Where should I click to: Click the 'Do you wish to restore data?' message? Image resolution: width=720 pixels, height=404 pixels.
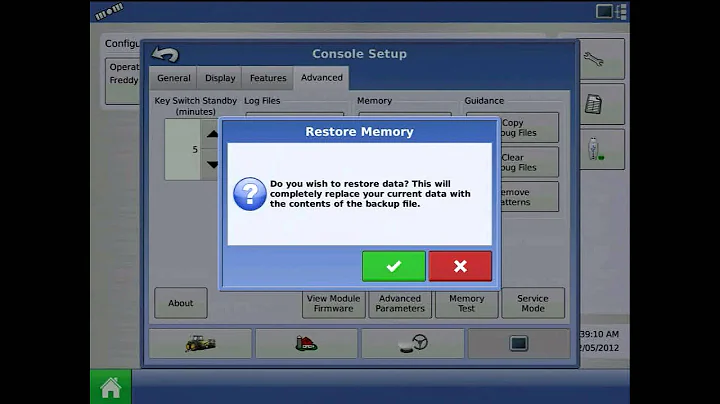[x=370, y=194]
